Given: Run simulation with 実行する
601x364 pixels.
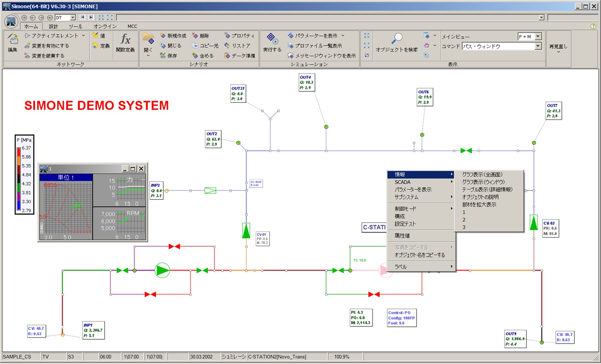Looking at the screenshot, I should (x=272, y=43).
